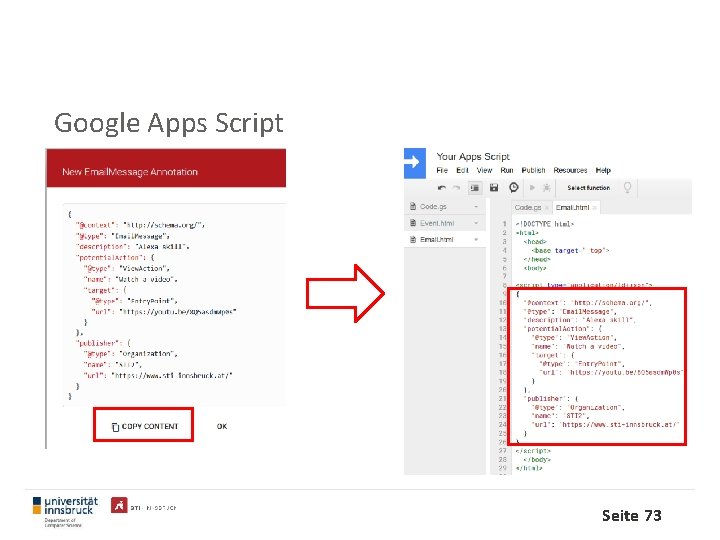The width and height of the screenshot is (720, 540).
Task: Click the </script> closing tag line
Action: point(533,451)
